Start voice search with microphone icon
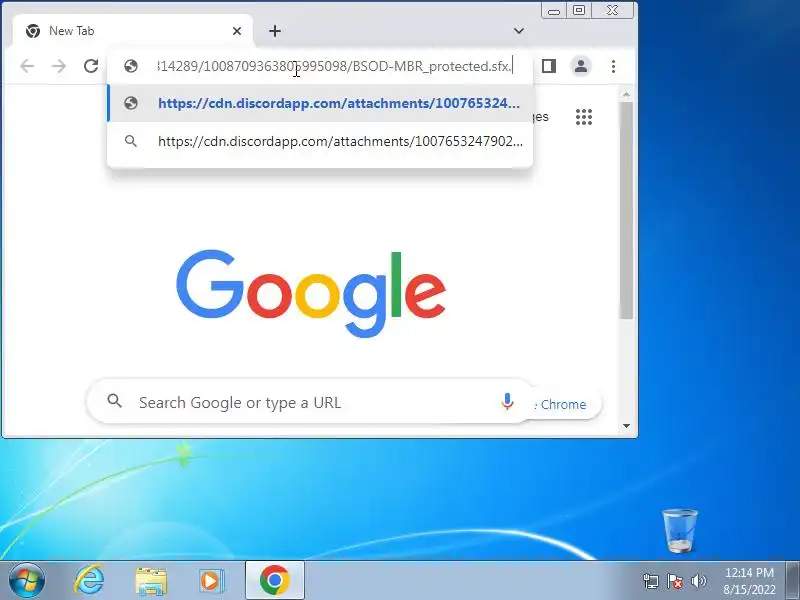This screenshot has height=600, width=800. (507, 402)
